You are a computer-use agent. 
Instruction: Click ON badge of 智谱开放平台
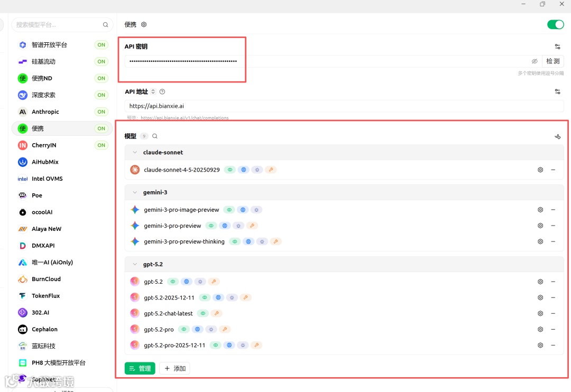[x=101, y=45]
